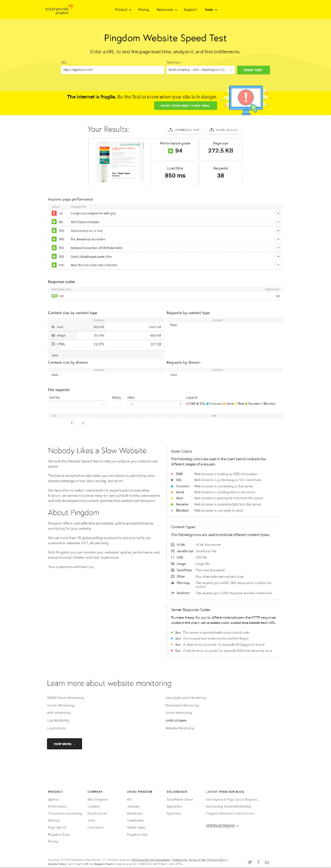Screen dimensions: 331x868
Task: Open the Resources menu
Action: tap(166, 10)
